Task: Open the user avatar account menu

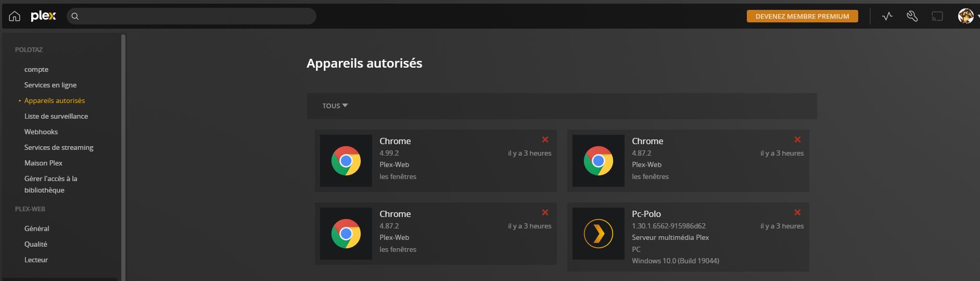Action: [x=966, y=16]
